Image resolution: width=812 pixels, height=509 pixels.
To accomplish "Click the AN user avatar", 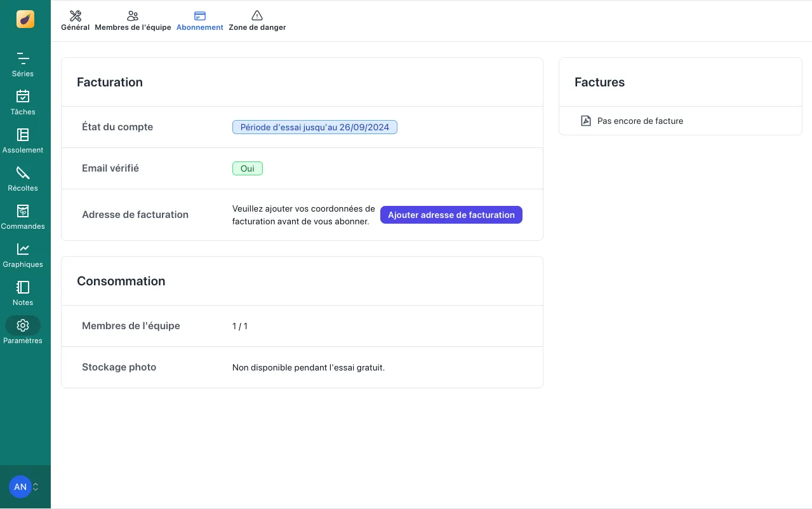I will [20, 487].
